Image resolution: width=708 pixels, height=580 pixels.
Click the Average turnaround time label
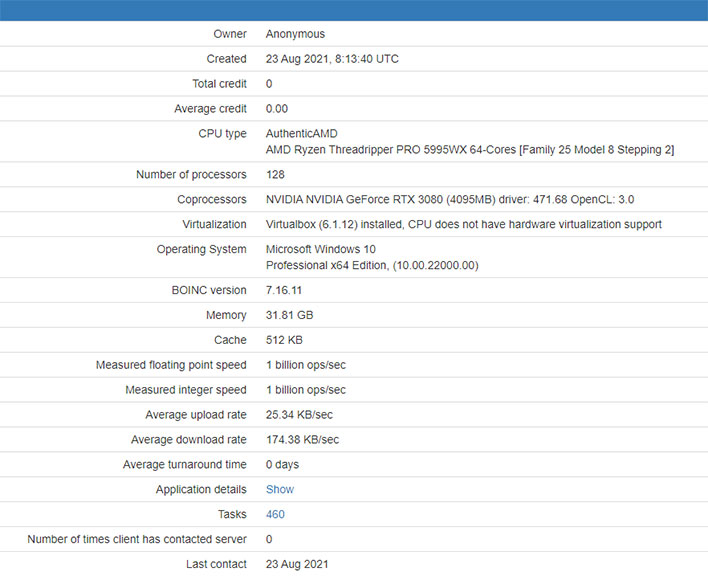184,465
